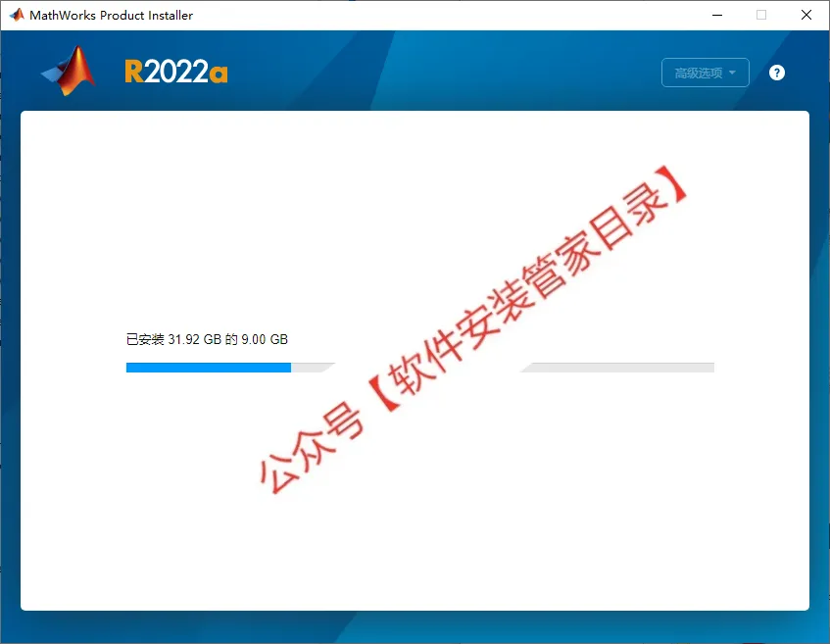This screenshot has height=644, width=830.
Task: Click the installation progress bar
Action: [419, 368]
